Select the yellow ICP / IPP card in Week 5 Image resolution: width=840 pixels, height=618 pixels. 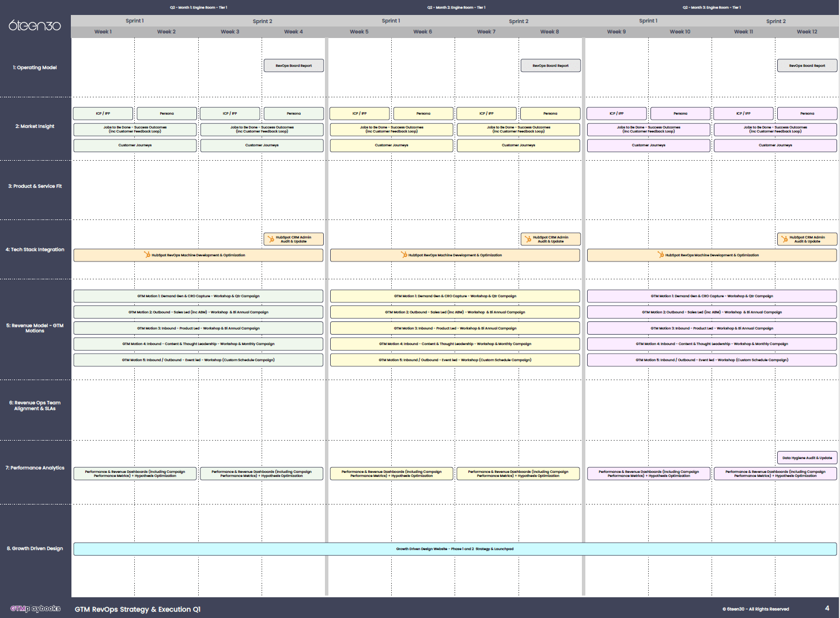(x=360, y=113)
